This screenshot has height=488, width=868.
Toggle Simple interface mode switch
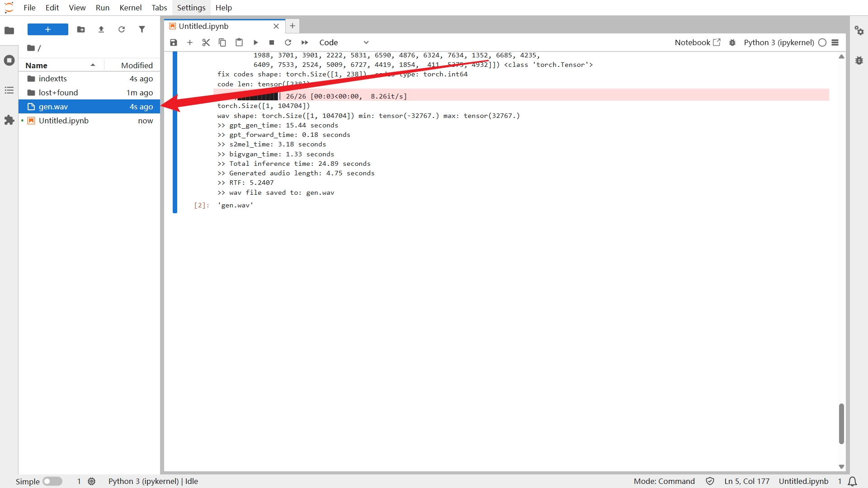(52, 481)
